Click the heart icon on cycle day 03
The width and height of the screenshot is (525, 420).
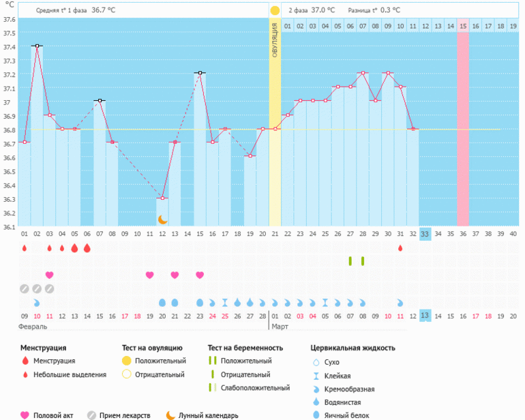click(x=49, y=275)
